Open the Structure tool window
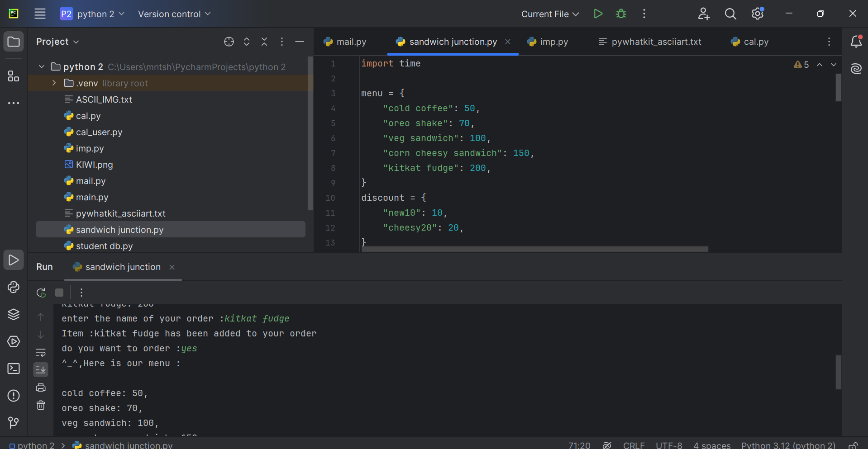Screen dimensions: 868x449 (14, 76)
